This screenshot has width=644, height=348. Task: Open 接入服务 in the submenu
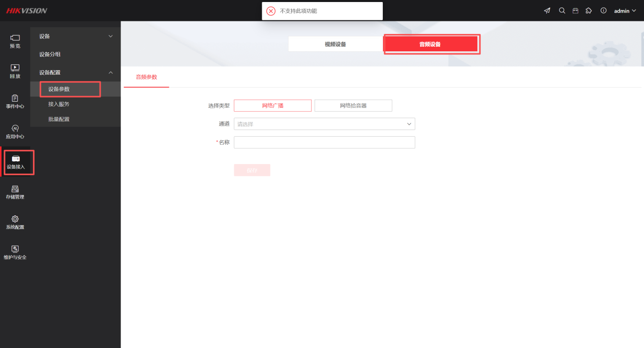pos(59,104)
